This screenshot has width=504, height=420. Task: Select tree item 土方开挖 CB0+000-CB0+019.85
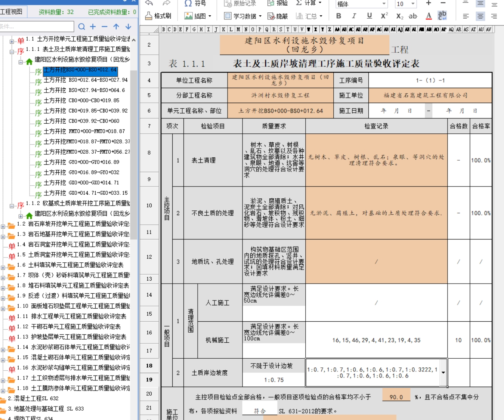(x=81, y=101)
